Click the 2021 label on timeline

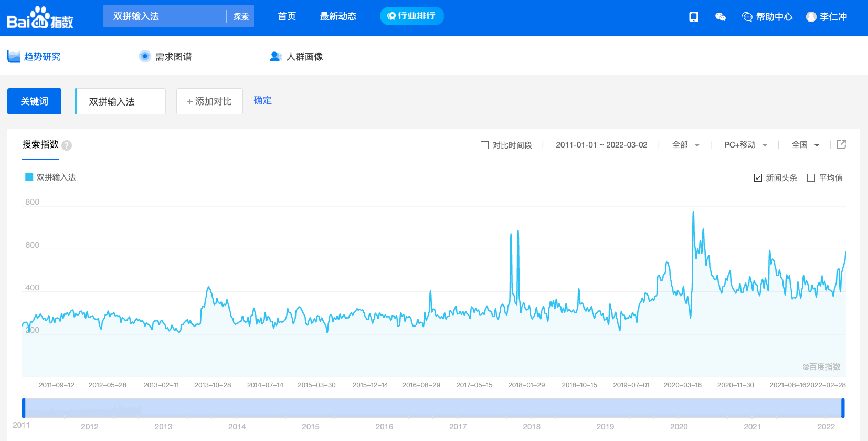coord(752,427)
